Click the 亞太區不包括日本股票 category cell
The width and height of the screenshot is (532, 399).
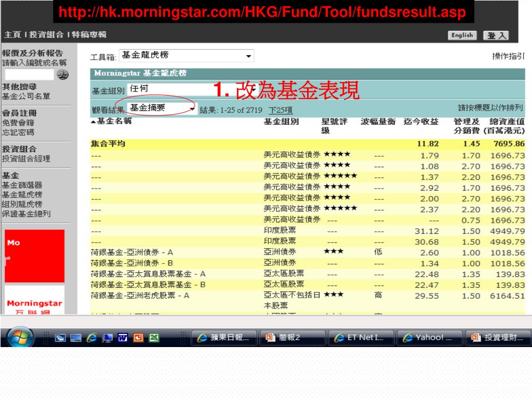click(x=292, y=300)
